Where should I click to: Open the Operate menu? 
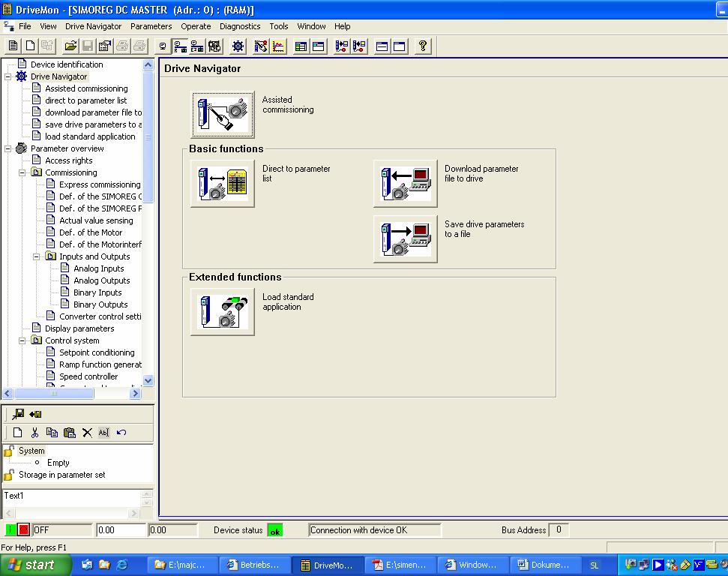(196, 26)
